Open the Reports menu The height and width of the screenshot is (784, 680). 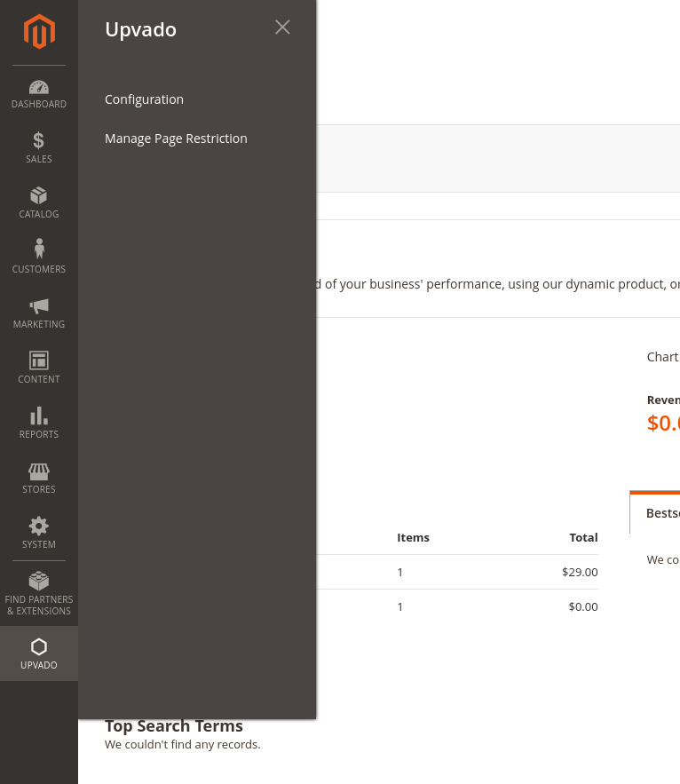[x=39, y=423]
